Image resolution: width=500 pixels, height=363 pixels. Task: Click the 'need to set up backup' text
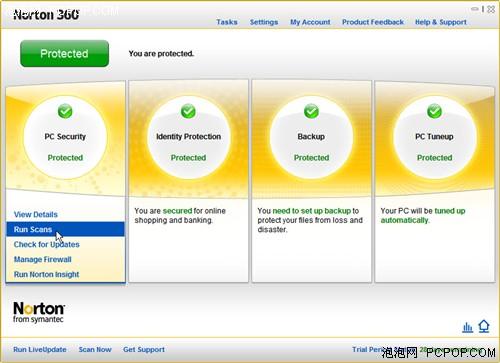pos(312,211)
